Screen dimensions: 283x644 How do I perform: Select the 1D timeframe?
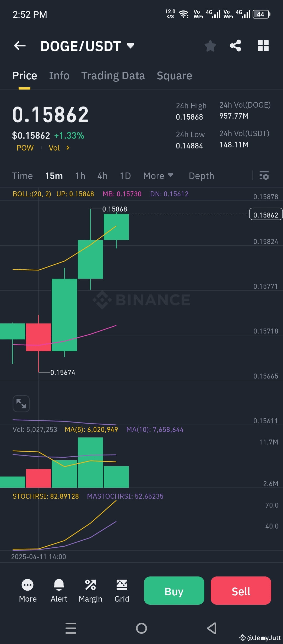125,176
